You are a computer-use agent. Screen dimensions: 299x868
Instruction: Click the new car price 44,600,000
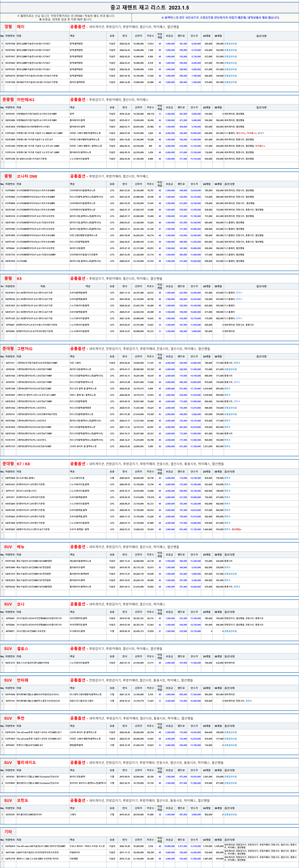tap(138, 478)
